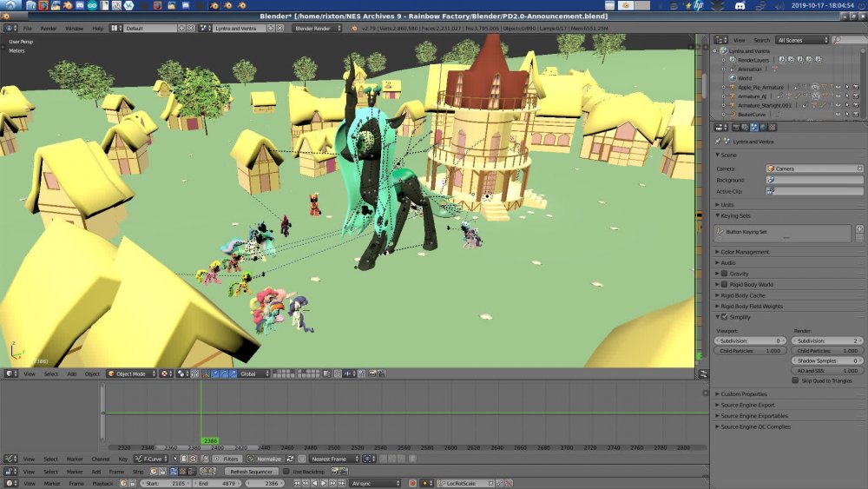Click the OpenGL render image icon in the viewport header

372,373
